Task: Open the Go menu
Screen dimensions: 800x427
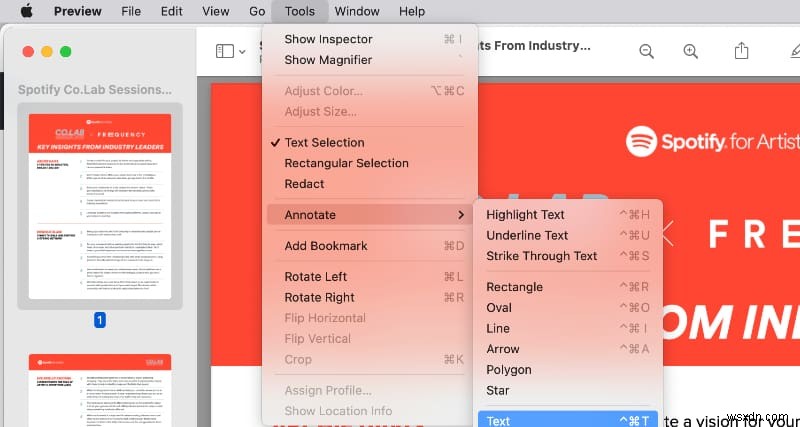Action: coord(257,11)
